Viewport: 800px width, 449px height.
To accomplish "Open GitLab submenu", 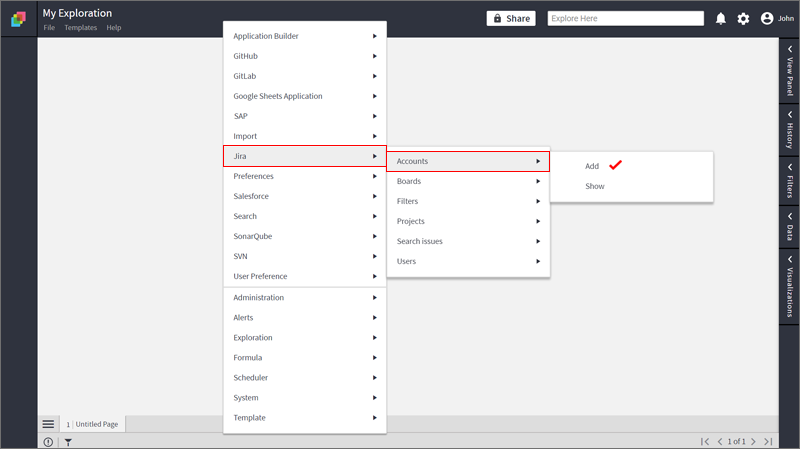I will [x=305, y=76].
